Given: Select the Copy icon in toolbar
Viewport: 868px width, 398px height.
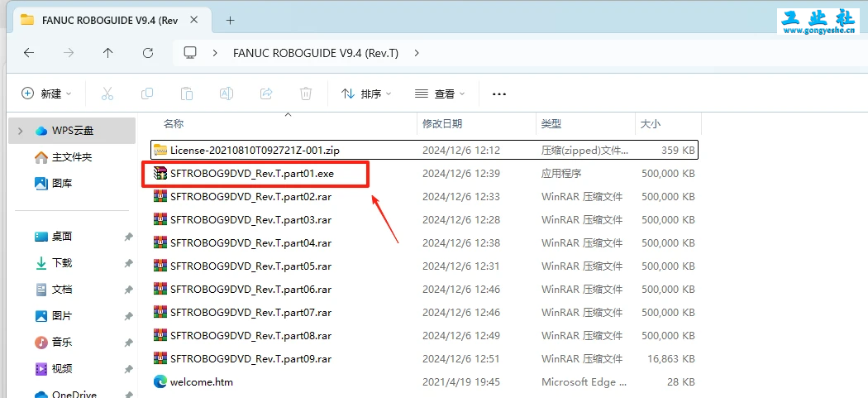Looking at the screenshot, I should 147,94.
